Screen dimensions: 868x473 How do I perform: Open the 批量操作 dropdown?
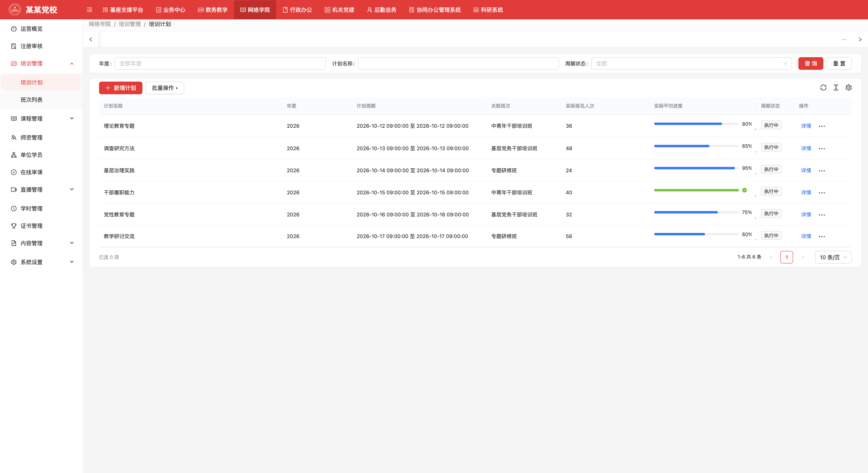coord(165,88)
